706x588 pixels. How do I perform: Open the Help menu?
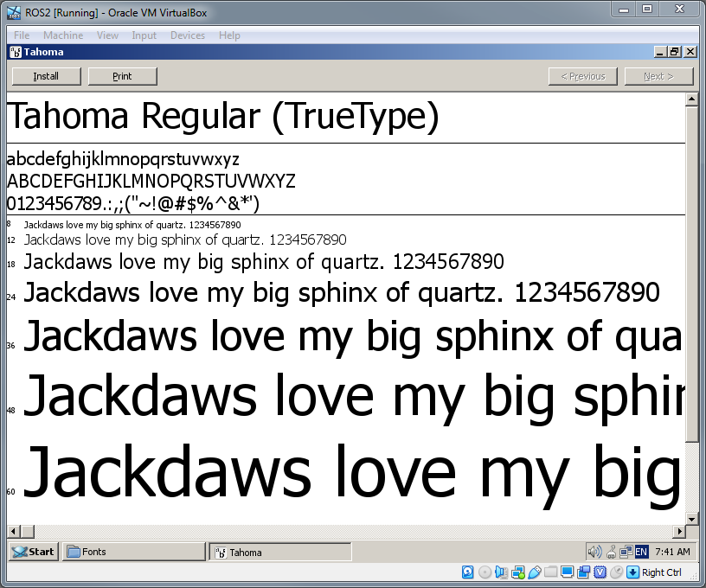pyautogui.click(x=229, y=35)
